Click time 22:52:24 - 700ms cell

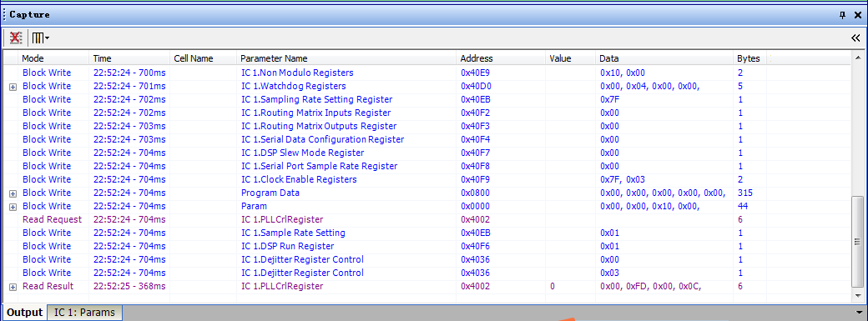[x=129, y=73]
